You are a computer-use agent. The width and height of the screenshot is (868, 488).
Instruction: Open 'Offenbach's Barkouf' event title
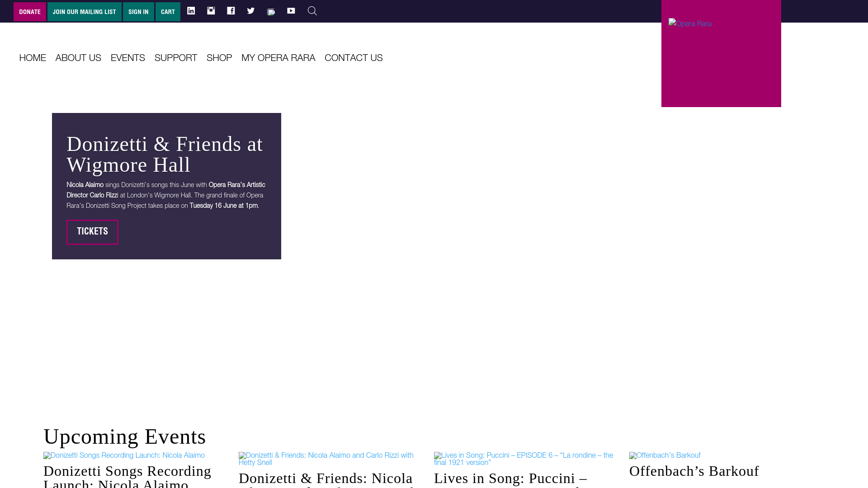(x=694, y=471)
